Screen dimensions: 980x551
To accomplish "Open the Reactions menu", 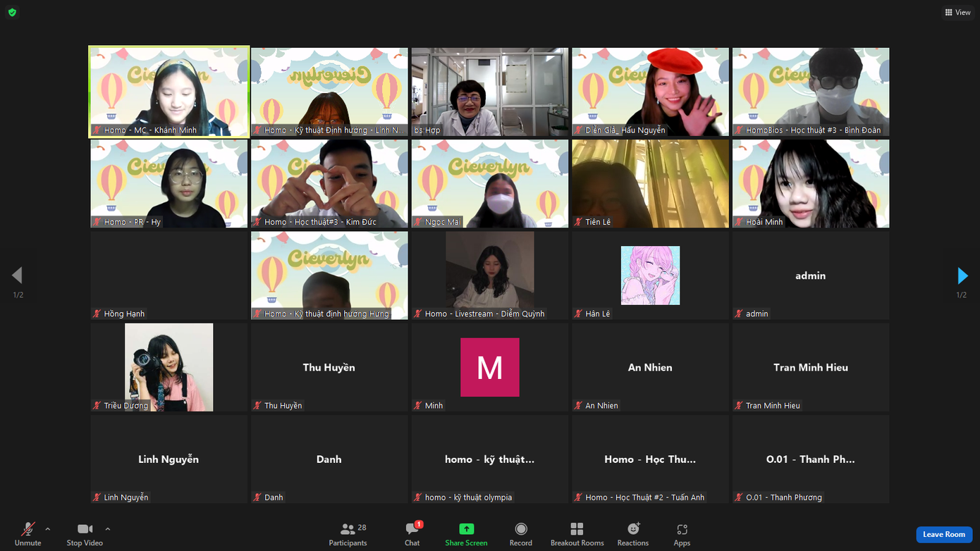I will click(x=632, y=534).
